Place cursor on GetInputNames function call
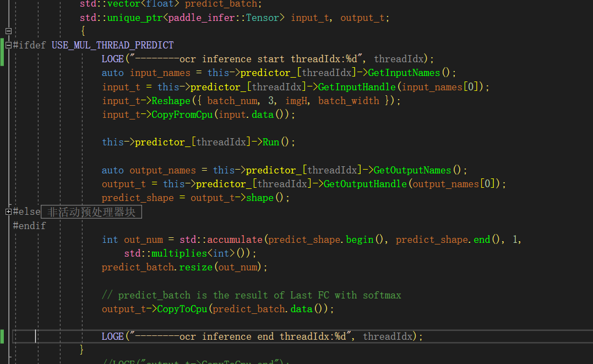The image size is (593, 364). [x=404, y=72]
